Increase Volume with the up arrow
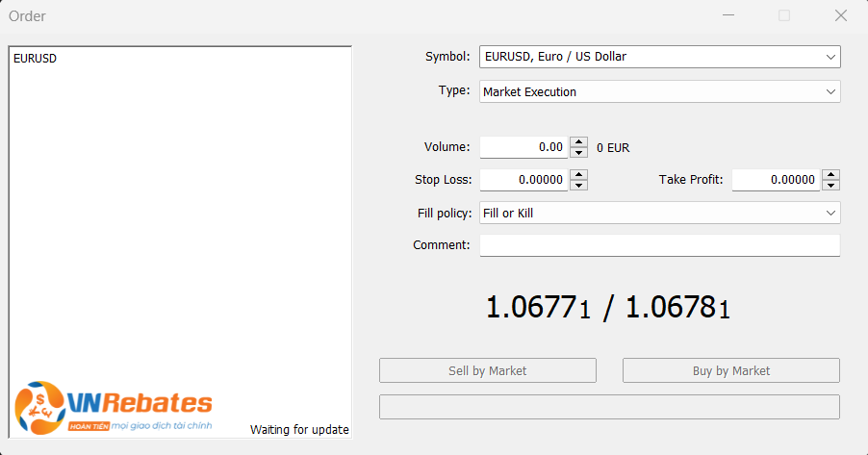The width and height of the screenshot is (868, 455). tap(579, 141)
